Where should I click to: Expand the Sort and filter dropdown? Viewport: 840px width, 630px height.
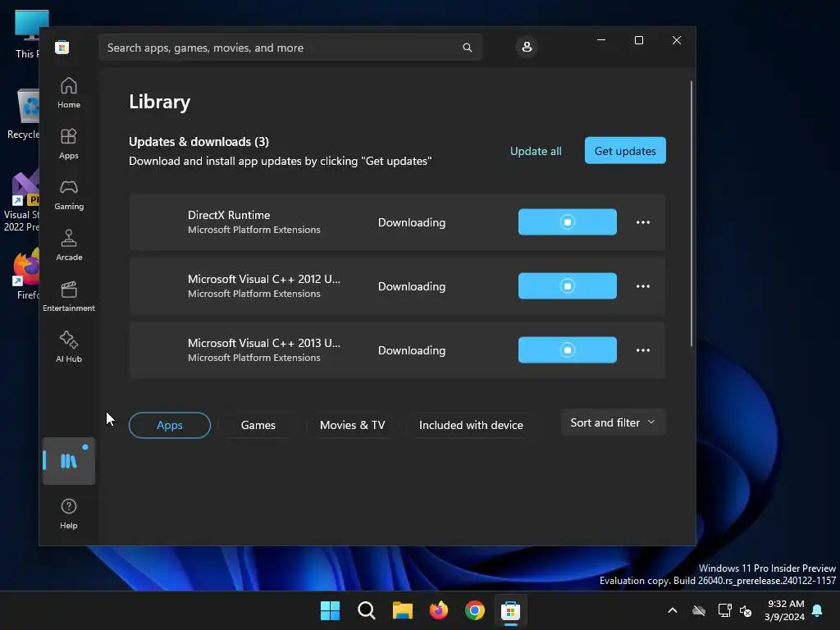tap(614, 422)
